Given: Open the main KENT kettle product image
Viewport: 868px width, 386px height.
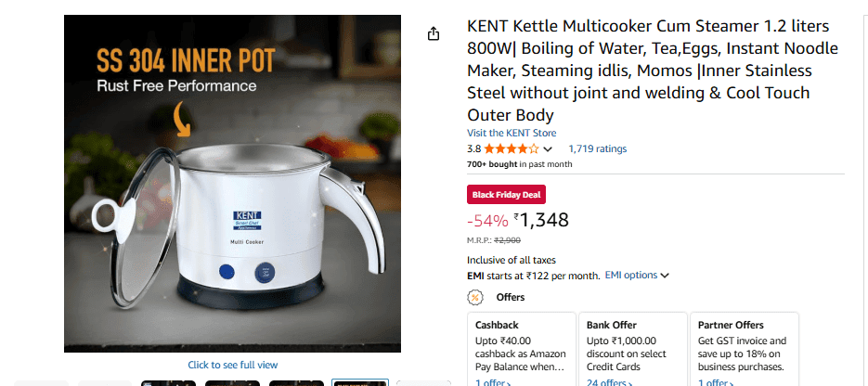Looking at the screenshot, I should tap(232, 184).
